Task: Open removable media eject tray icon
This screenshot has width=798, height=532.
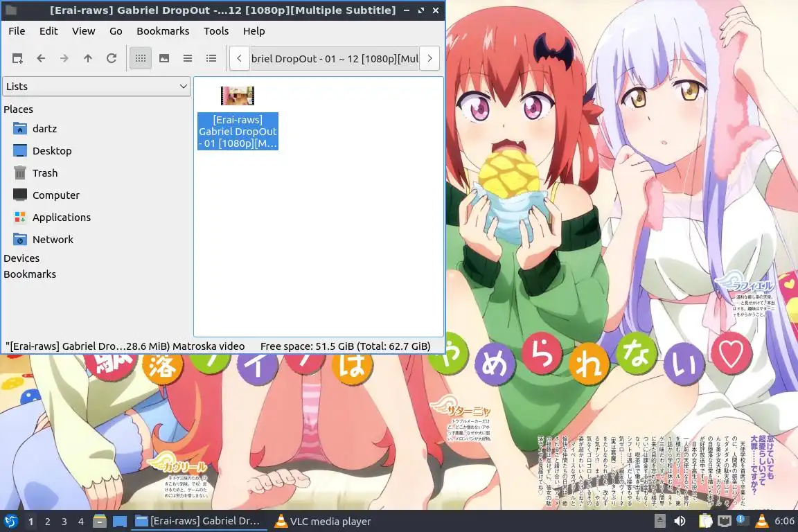Action: 659,521
